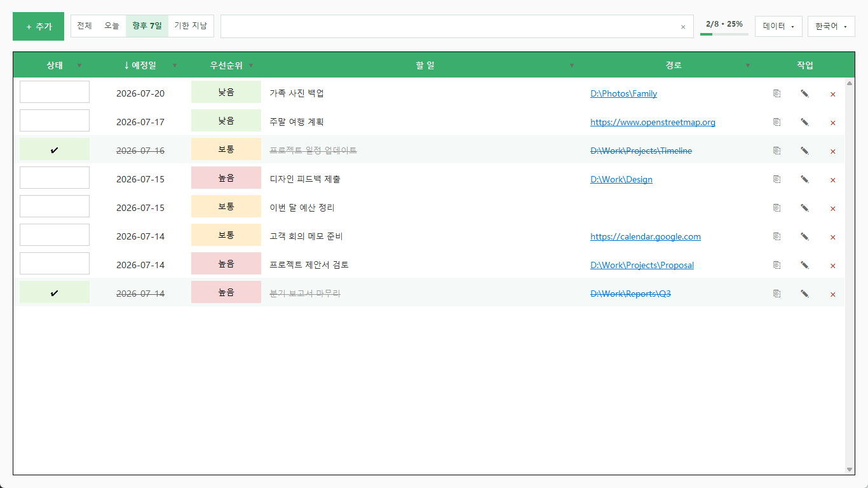Viewport: 868px width, 488px height.
Task: Click the + 추가 button
Action: (x=38, y=27)
